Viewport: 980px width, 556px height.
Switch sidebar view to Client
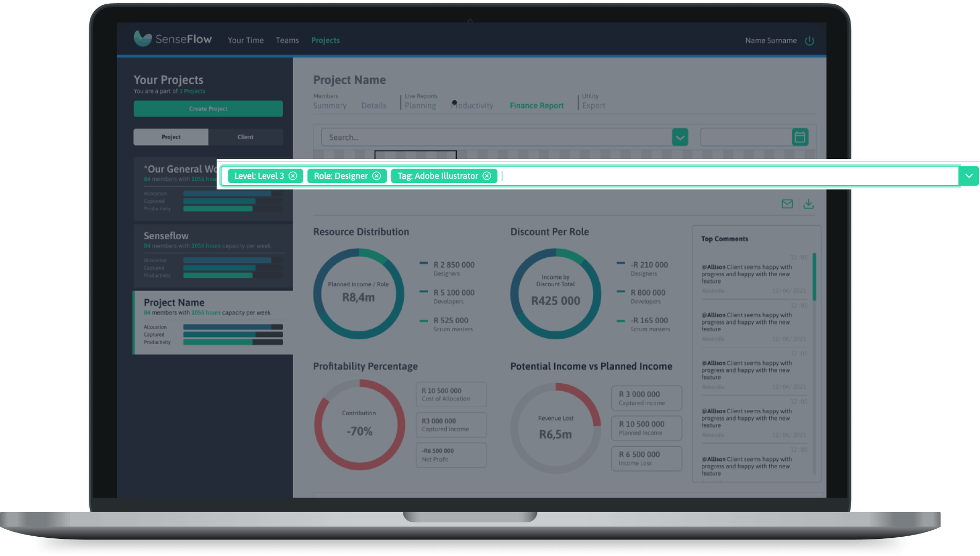pos(246,137)
